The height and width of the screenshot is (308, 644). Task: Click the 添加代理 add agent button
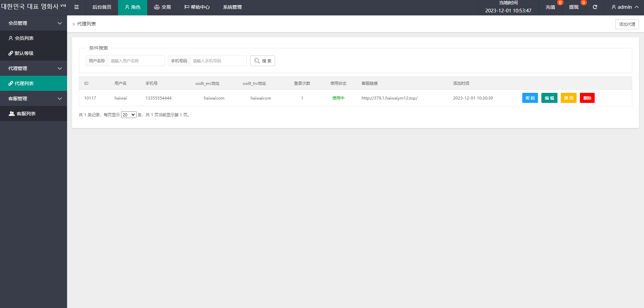(x=627, y=24)
